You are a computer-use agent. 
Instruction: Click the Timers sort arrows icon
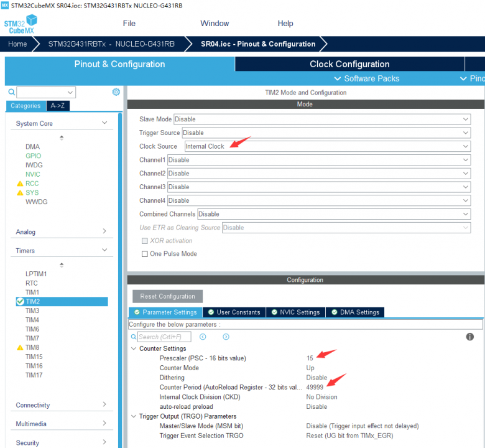tap(62, 265)
